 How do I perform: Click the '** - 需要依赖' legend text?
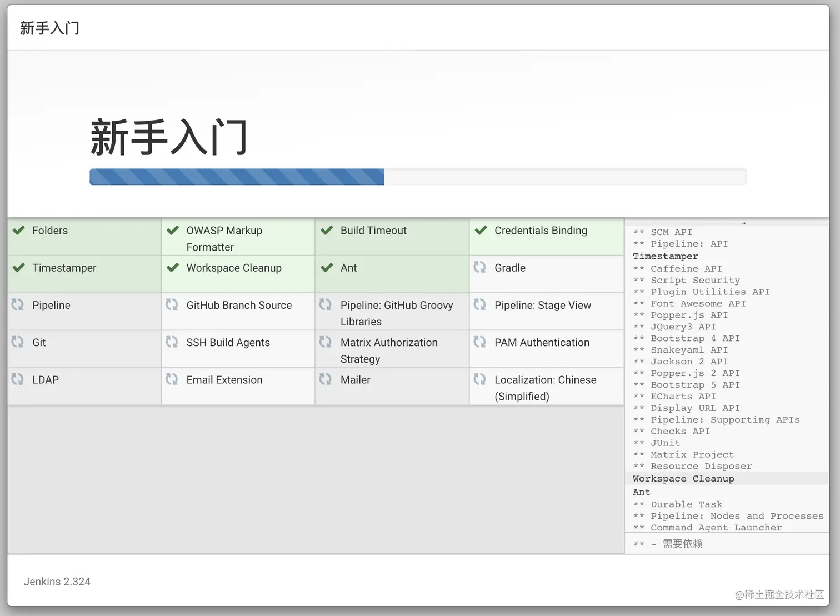(x=668, y=544)
